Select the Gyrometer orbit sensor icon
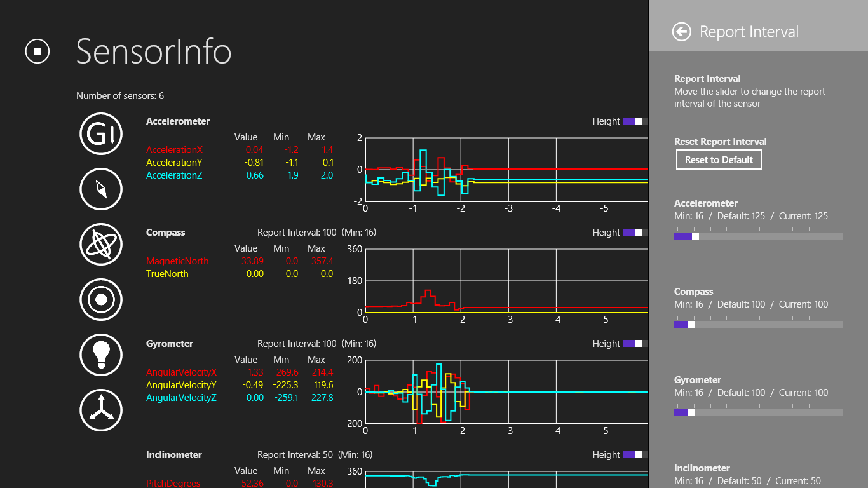Screen dimensions: 868x488 pos(101,244)
